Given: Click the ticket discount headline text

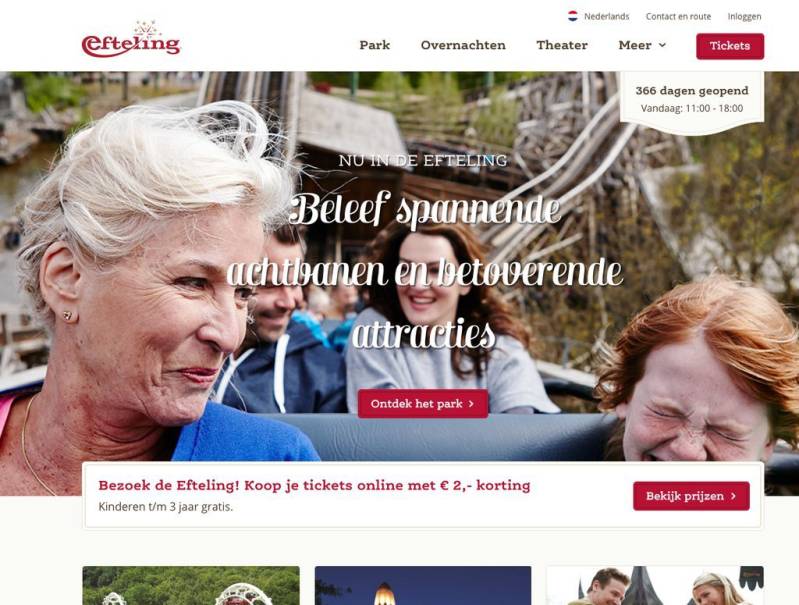Looking at the screenshot, I should tap(314, 485).
